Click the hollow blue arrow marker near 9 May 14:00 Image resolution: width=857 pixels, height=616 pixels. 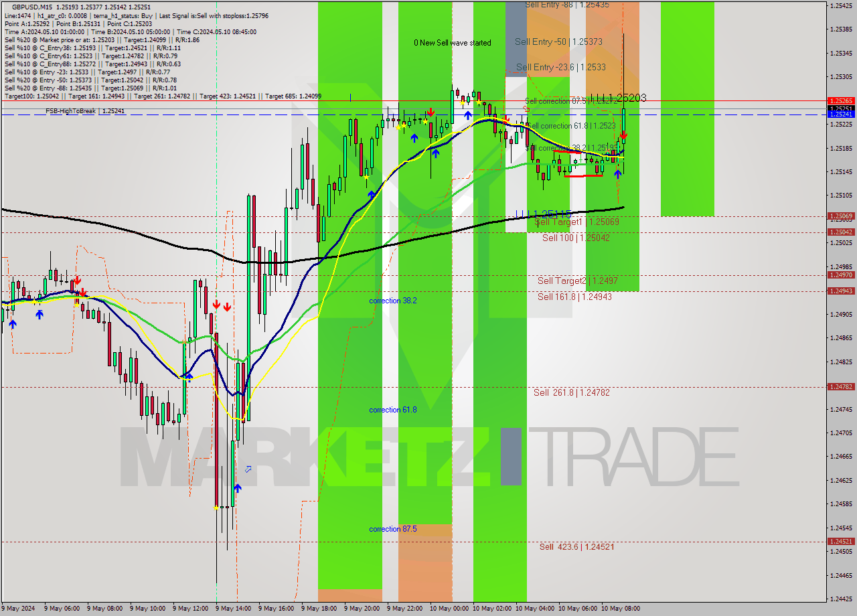[x=248, y=469]
